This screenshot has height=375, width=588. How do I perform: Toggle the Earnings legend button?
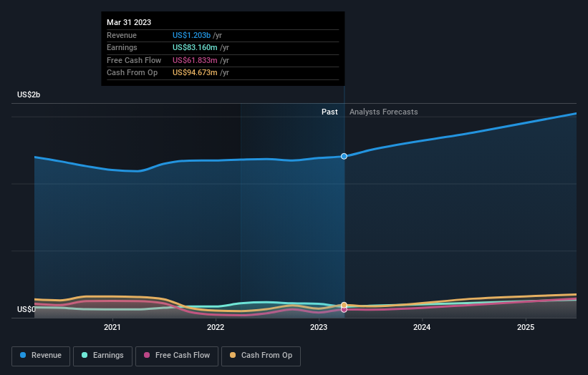[102, 356]
